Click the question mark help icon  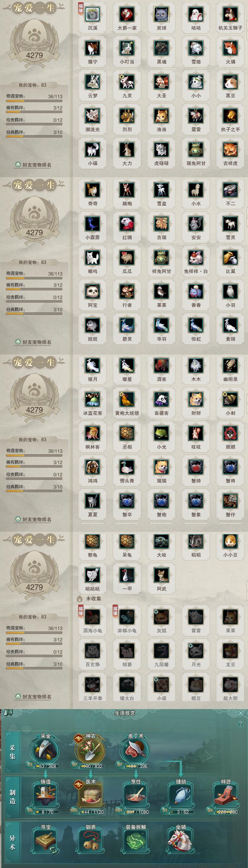(x=240, y=724)
